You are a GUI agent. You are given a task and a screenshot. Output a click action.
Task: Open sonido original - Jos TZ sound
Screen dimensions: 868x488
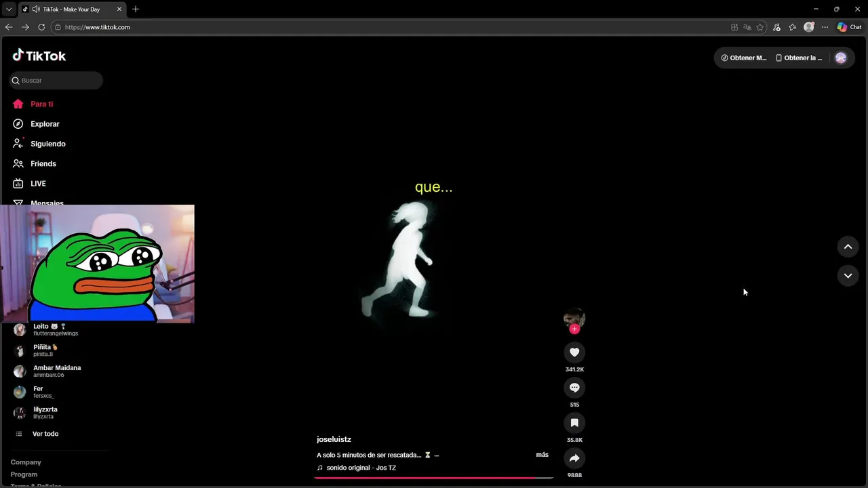tap(357, 468)
